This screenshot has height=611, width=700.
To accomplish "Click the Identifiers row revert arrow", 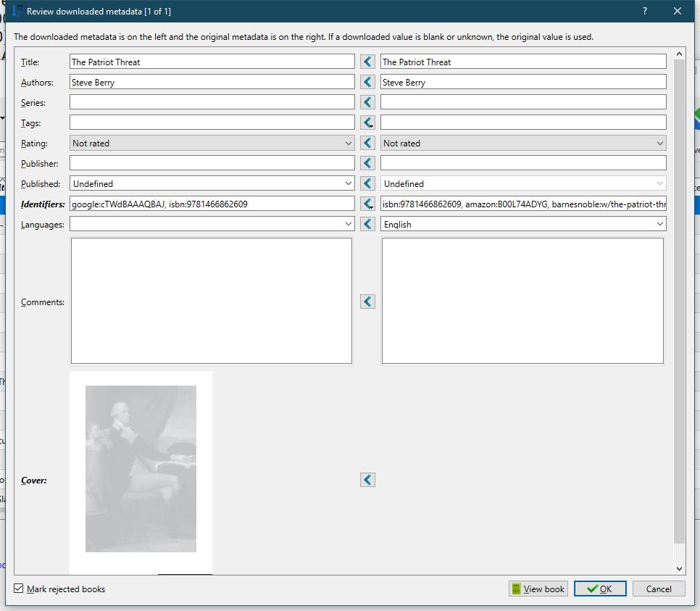I will tap(367, 204).
